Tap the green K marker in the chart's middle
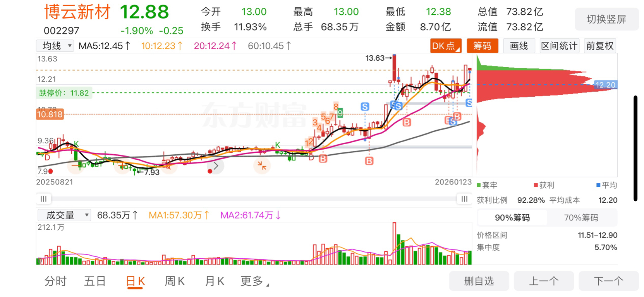The height and width of the screenshot is (297, 644). click(277, 145)
